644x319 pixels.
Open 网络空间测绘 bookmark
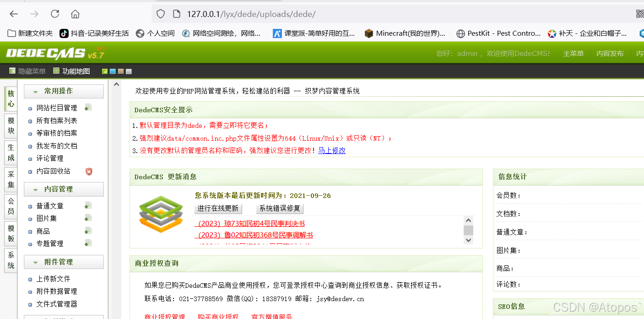pos(222,33)
